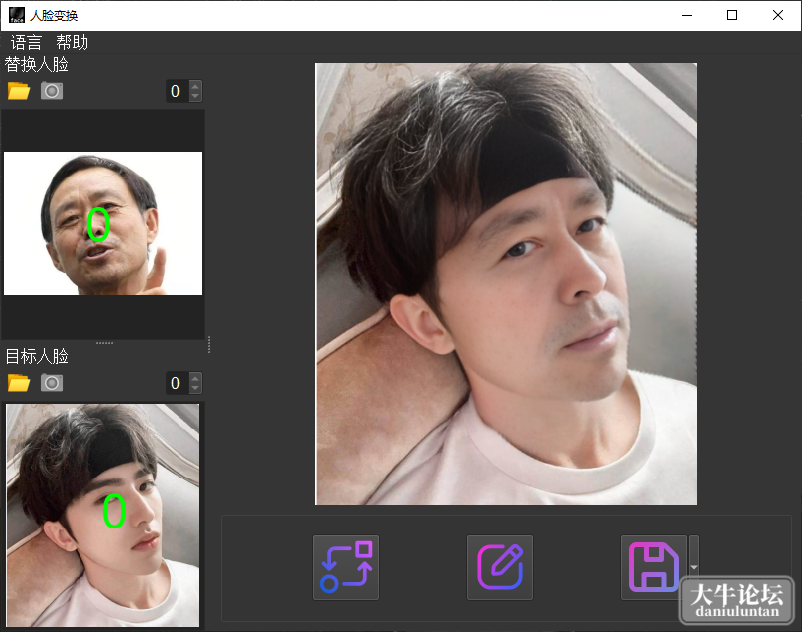Click the vertical splitter handle beside left panel
This screenshot has height=632, width=802.
tap(209, 345)
